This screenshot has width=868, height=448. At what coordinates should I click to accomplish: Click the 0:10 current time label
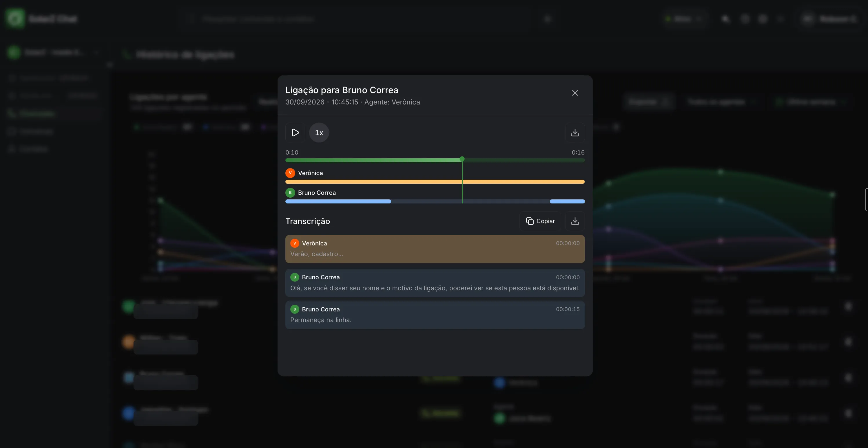292,153
